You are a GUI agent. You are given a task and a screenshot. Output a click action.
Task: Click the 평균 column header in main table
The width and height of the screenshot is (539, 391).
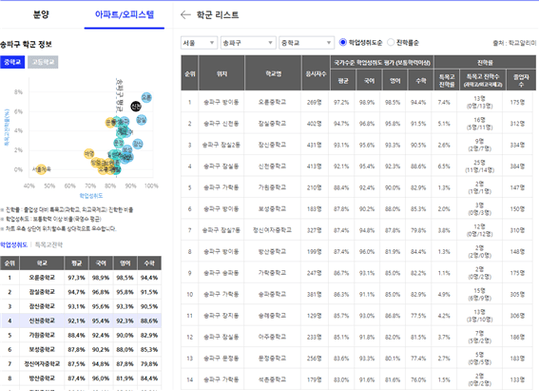[x=343, y=81]
